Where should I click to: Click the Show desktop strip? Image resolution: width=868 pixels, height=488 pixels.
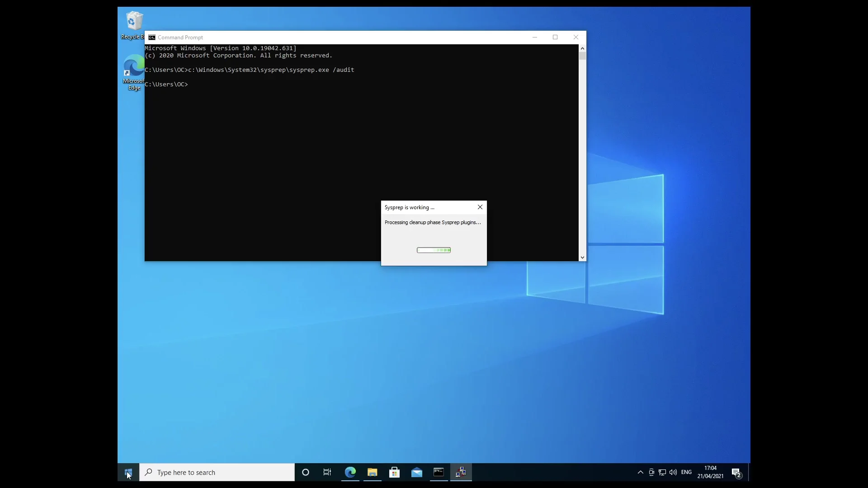(x=749, y=472)
